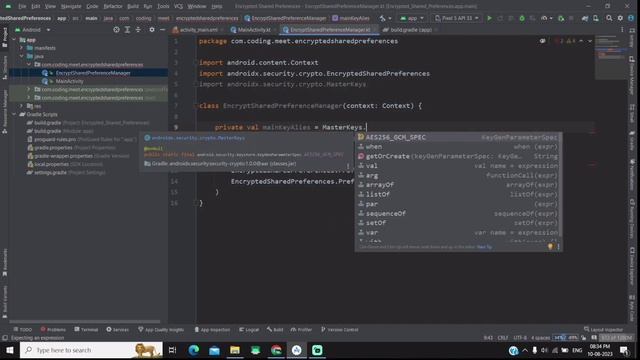
Task: Open Project panel options gear
Action: [x=152, y=30]
